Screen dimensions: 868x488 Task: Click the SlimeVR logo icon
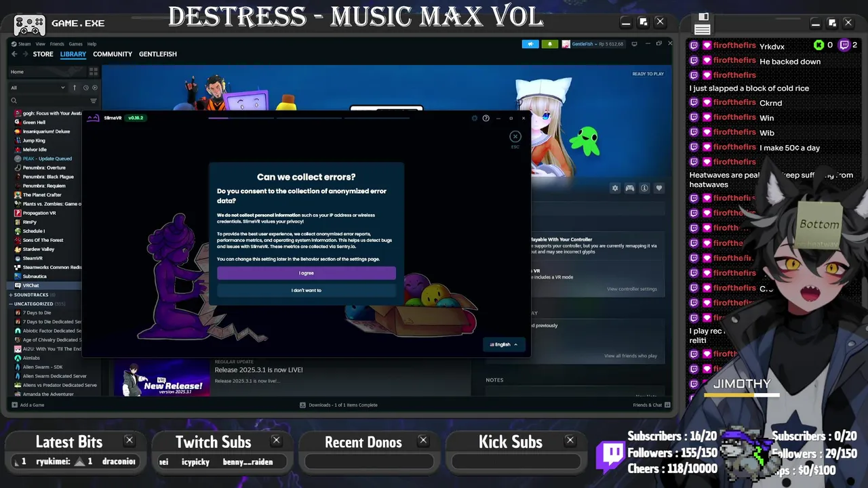pos(93,118)
